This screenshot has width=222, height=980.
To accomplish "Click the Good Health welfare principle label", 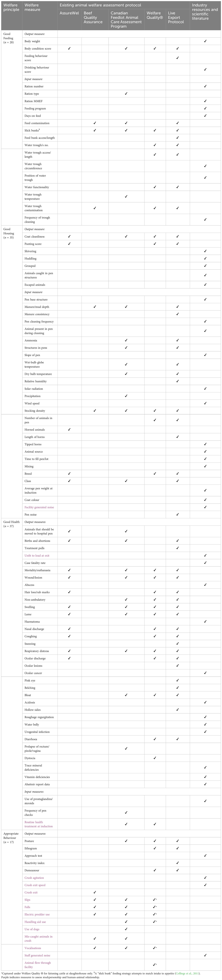I will (x=11, y=522).
